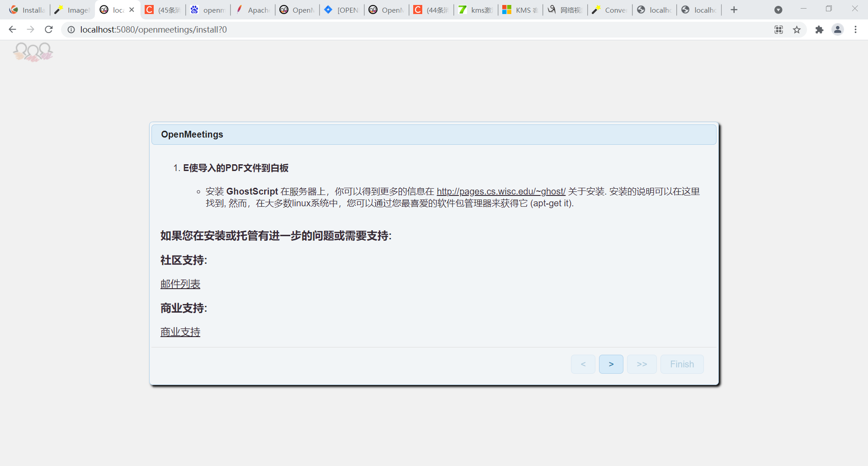Switch to the 网络视 tab

click(566, 10)
